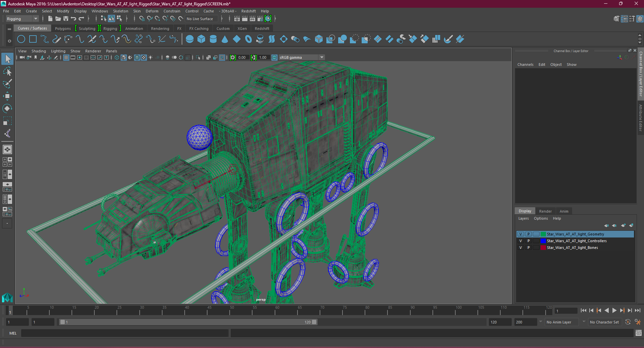
Task: Click the Play backwards button
Action: point(606,311)
